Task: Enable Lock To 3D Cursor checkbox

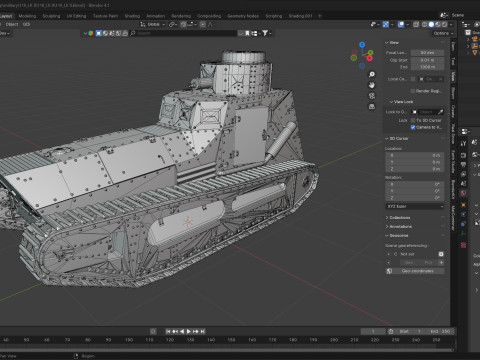Action: (413, 120)
